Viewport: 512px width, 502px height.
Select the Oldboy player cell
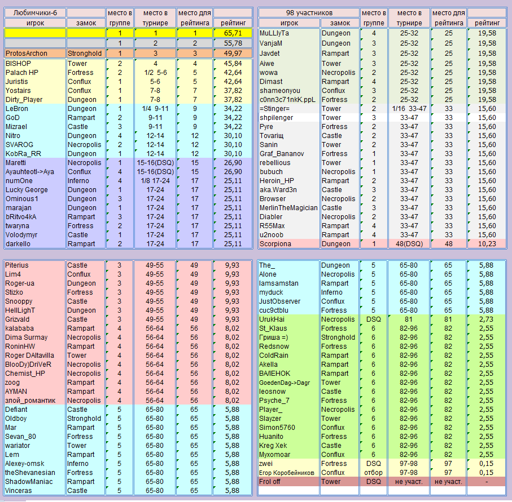[x=35, y=418]
